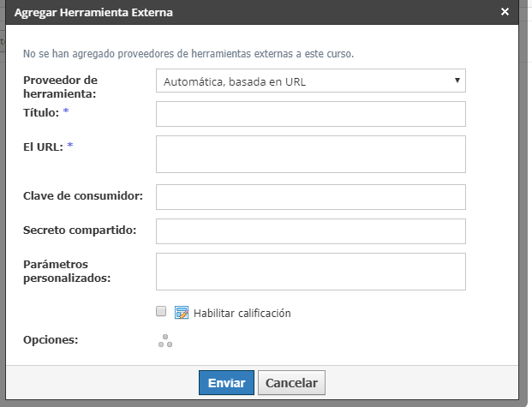
Task: Click the Cancelar button
Action: click(291, 382)
